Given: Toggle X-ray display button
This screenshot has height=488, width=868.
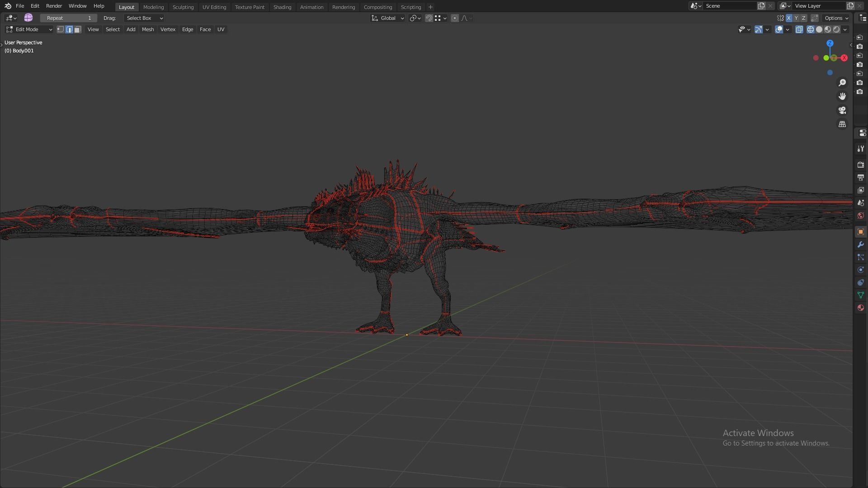Looking at the screenshot, I should 799,29.
